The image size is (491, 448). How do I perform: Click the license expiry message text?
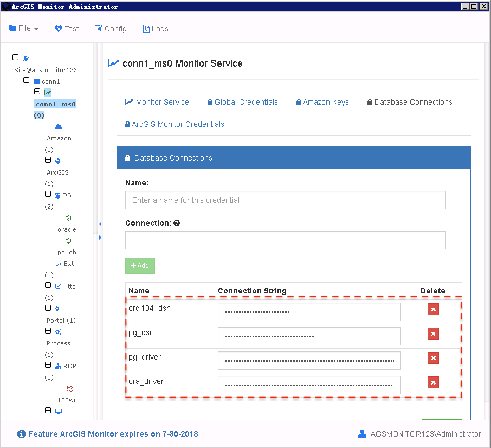pyautogui.click(x=113, y=434)
